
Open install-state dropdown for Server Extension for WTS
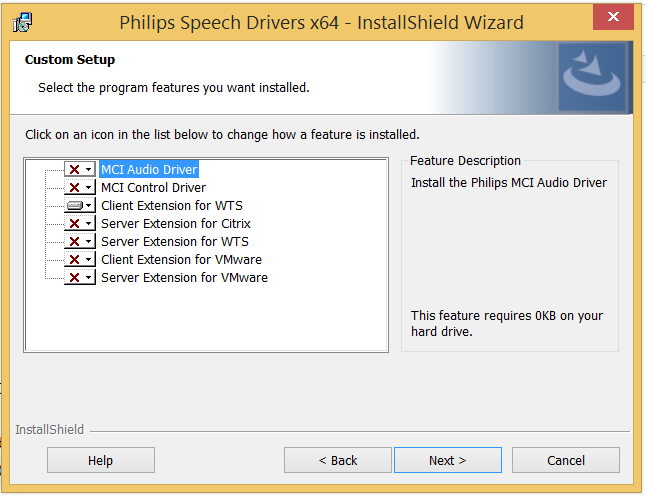(80, 241)
